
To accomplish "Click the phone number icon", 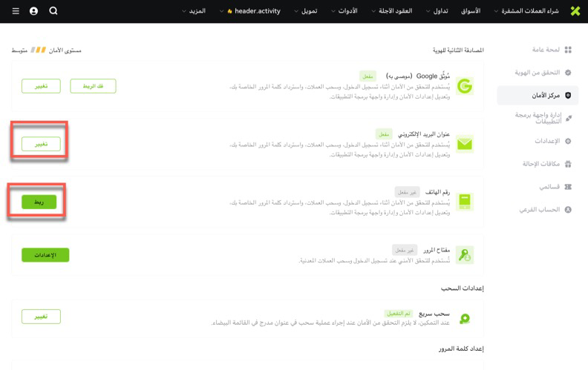I will tap(465, 201).
